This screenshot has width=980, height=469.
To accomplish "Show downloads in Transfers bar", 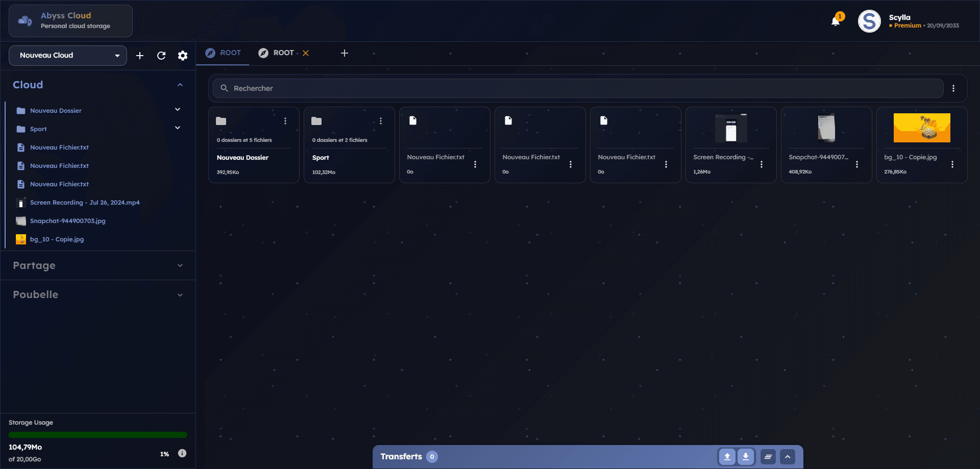I will [x=746, y=457].
